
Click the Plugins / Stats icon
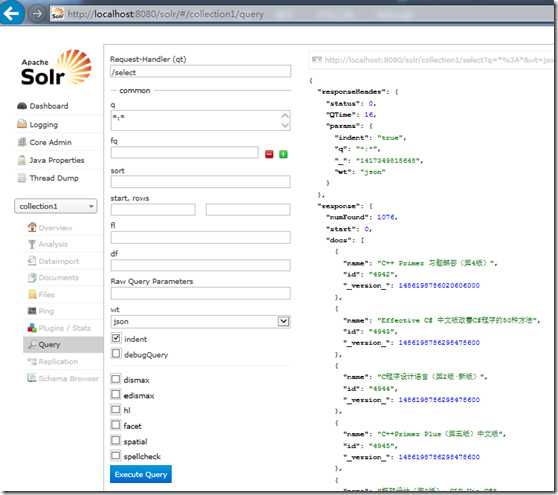click(32, 328)
